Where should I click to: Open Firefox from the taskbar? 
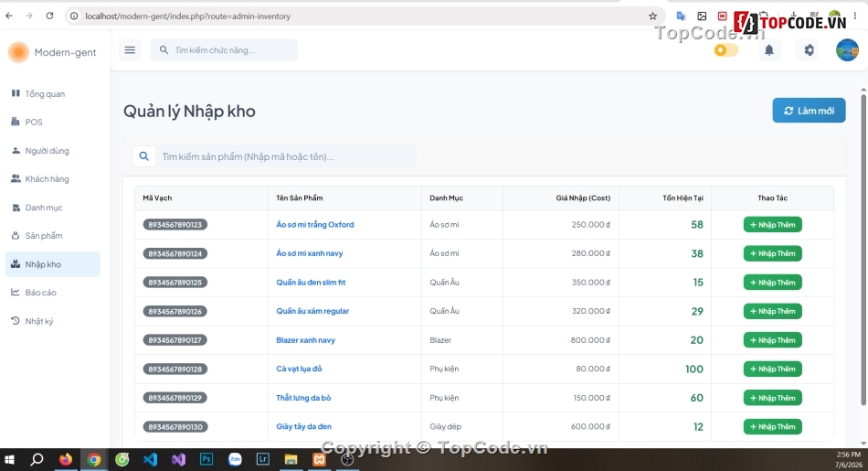point(66,459)
